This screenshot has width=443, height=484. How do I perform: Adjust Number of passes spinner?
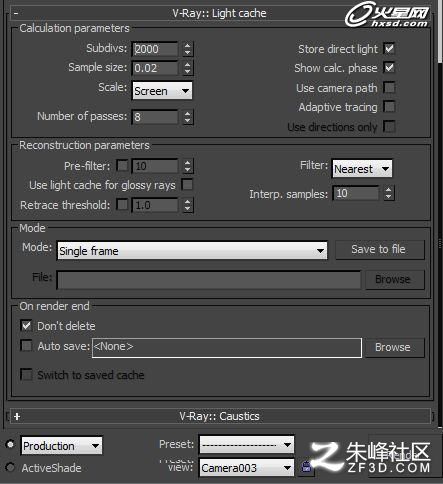[188, 117]
